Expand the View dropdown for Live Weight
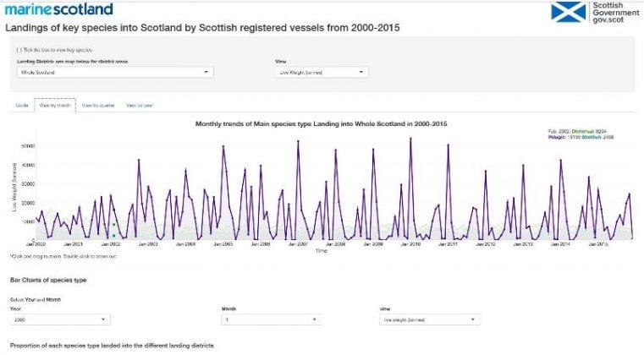 click(322, 73)
